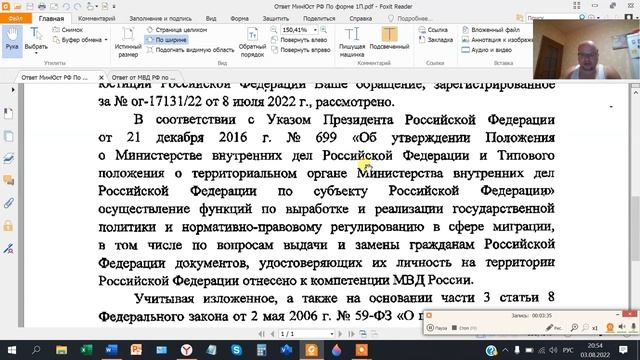
Task: Click the Подробнее tell-me field
Action: click(x=410, y=18)
